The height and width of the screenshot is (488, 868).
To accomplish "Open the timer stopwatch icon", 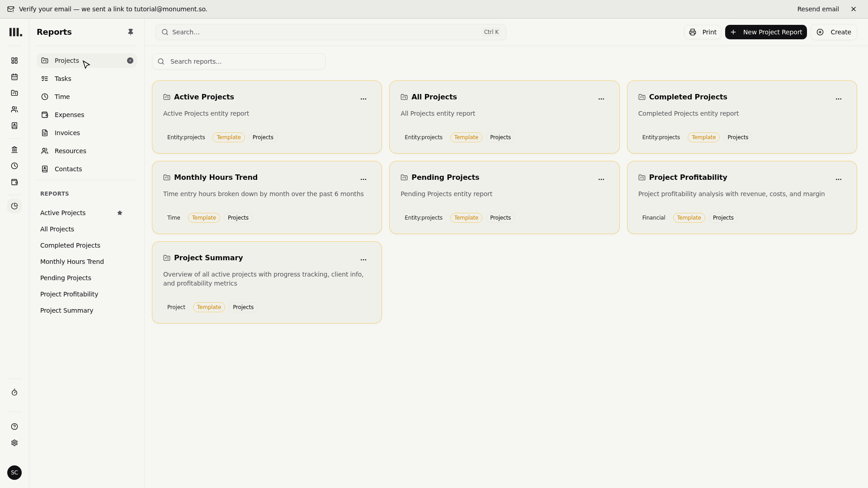I will click(x=14, y=393).
